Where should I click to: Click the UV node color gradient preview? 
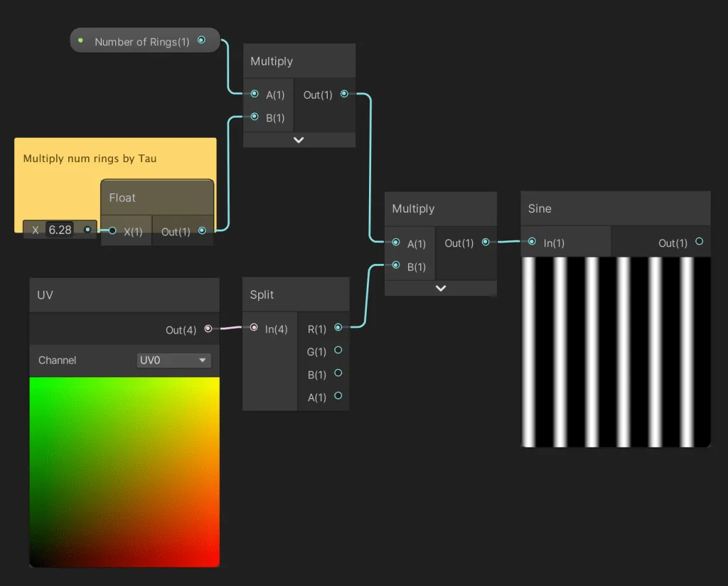point(124,472)
